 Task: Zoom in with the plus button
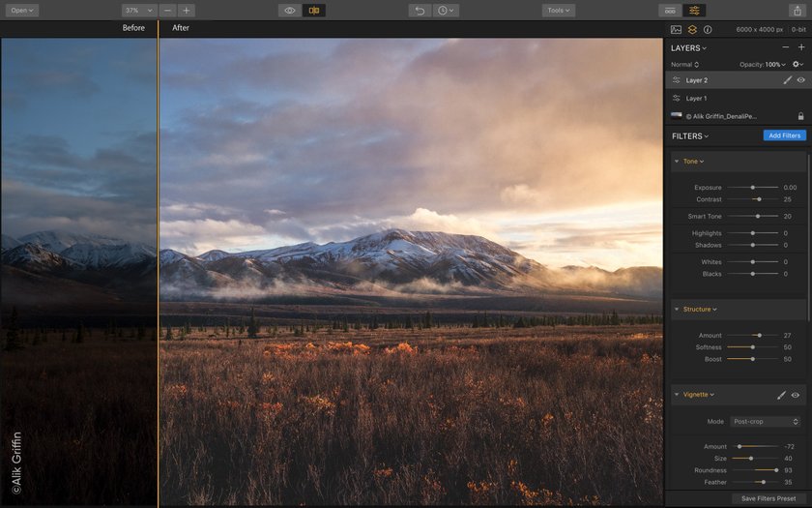187,11
